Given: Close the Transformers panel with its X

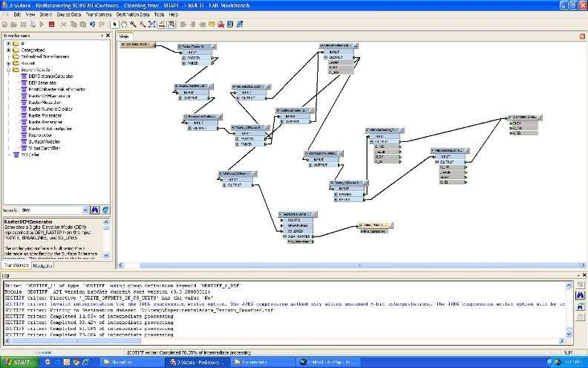Looking at the screenshot, I should [108, 35].
